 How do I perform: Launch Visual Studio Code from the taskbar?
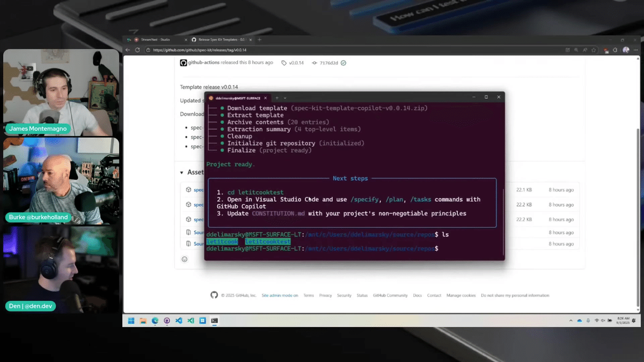(179, 320)
